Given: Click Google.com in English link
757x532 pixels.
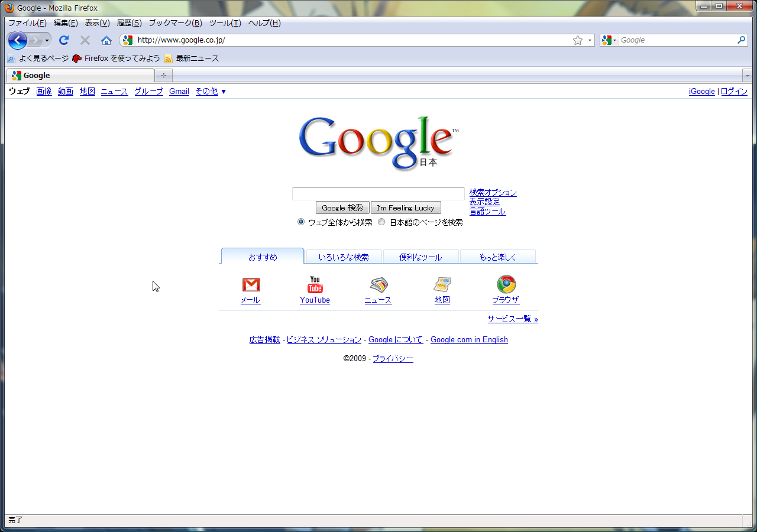Looking at the screenshot, I should (x=469, y=339).
